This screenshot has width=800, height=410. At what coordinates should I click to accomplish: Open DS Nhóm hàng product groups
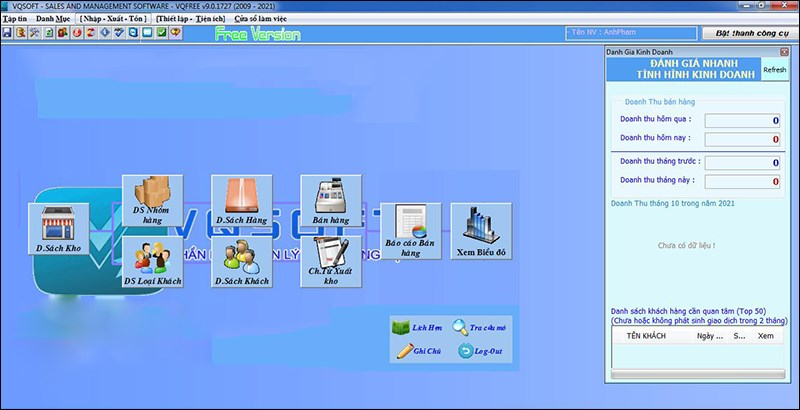[x=152, y=200]
